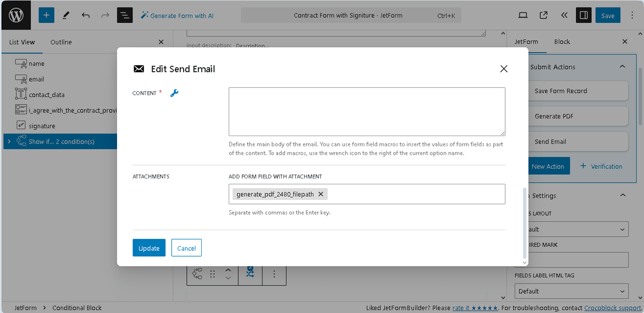Undo the last change with the undo arrow

[x=84, y=15]
